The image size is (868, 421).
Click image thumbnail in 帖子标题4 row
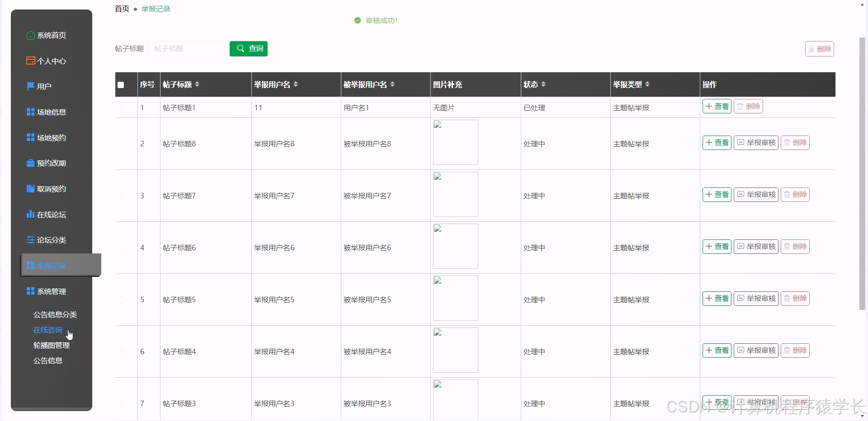click(456, 350)
